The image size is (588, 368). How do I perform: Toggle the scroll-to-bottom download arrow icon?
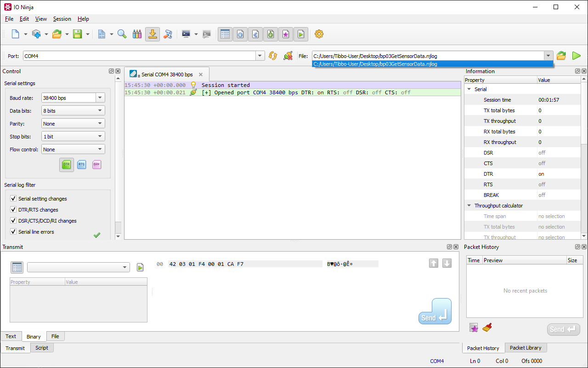pyautogui.click(x=153, y=34)
